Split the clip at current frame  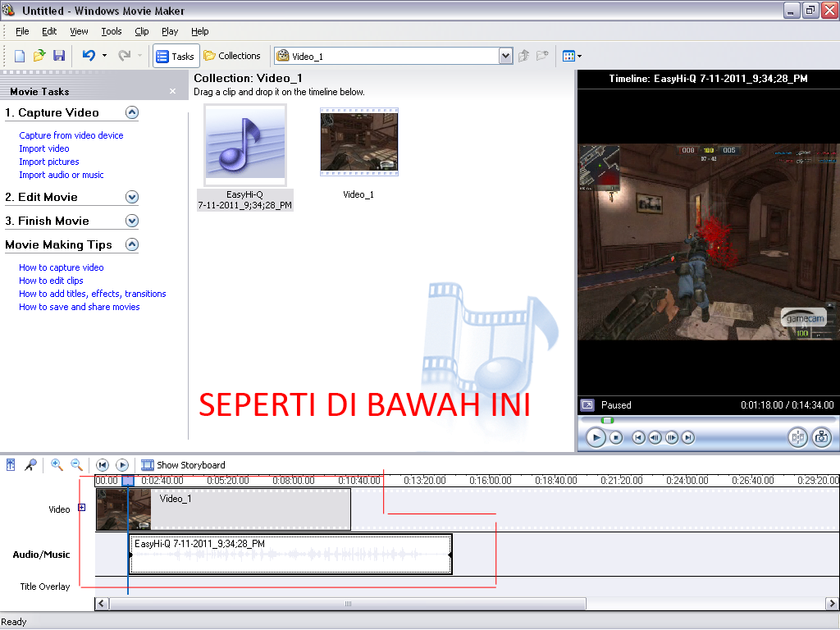tap(797, 438)
